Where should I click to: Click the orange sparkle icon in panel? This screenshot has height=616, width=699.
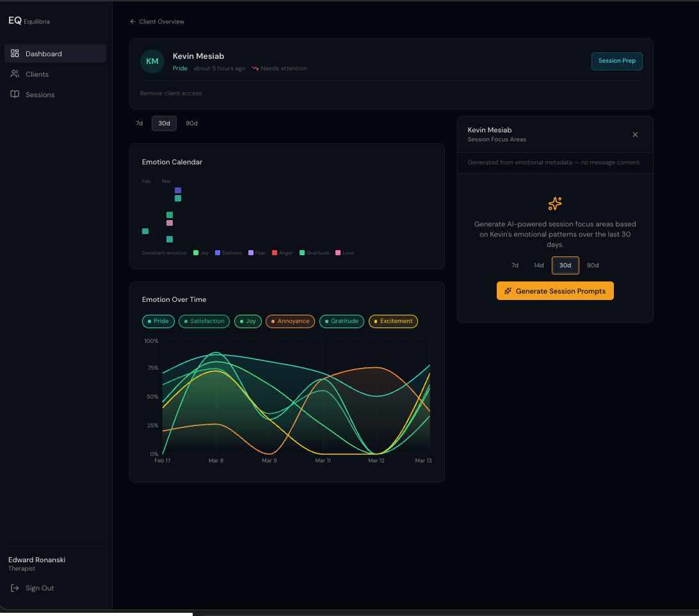tap(555, 203)
